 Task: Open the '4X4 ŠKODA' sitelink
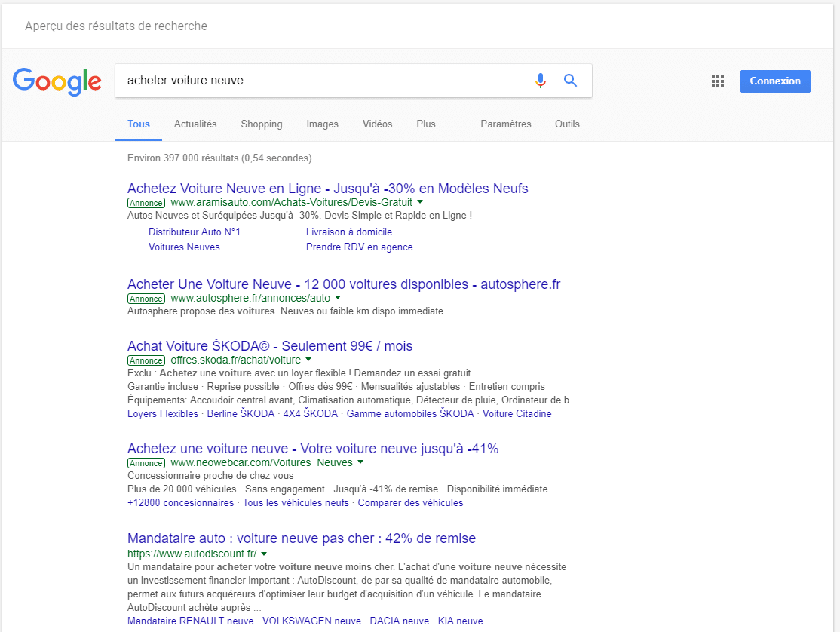310,413
